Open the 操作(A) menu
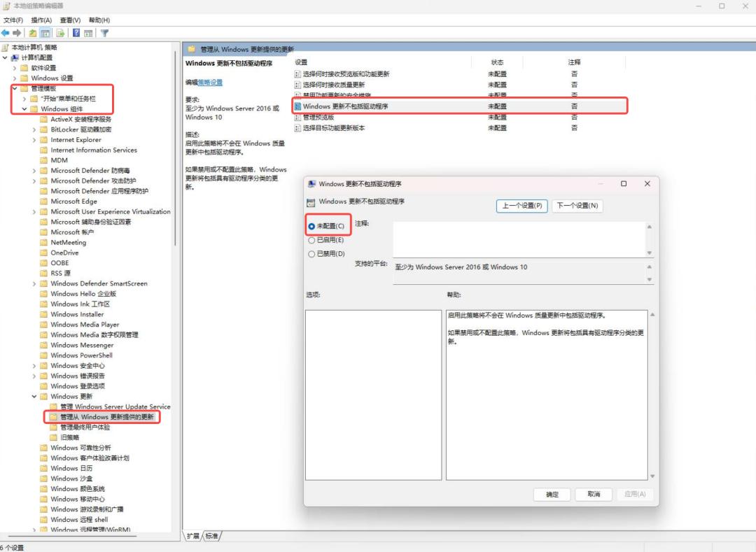The height and width of the screenshot is (552, 756). (43, 20)
